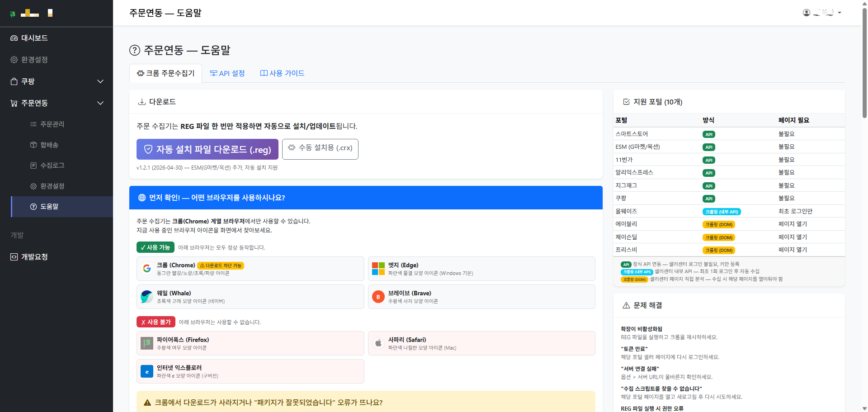
Task: Click the scrollbar down arrow
Action: click(864, 408)
